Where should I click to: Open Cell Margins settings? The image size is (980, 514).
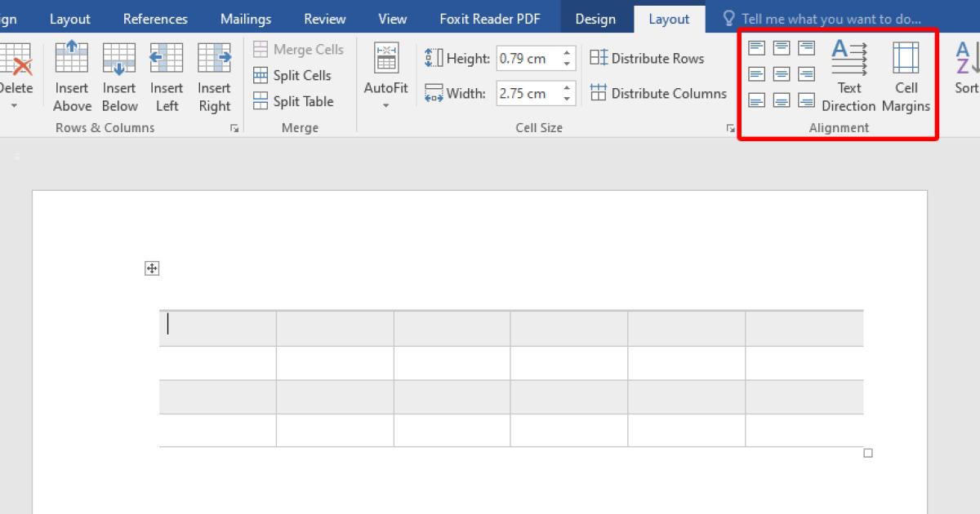tap(906, 77)
